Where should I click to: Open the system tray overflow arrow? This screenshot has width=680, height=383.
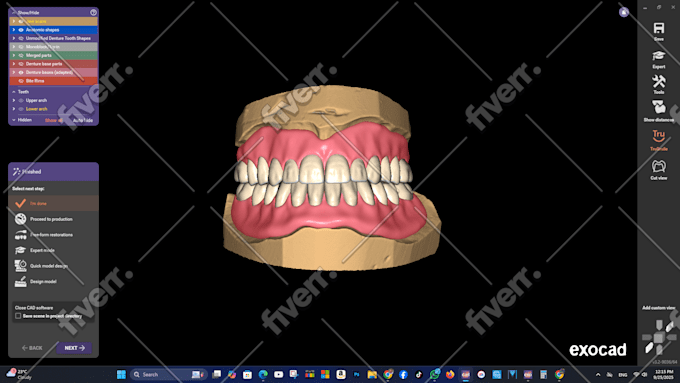[598, 374]
